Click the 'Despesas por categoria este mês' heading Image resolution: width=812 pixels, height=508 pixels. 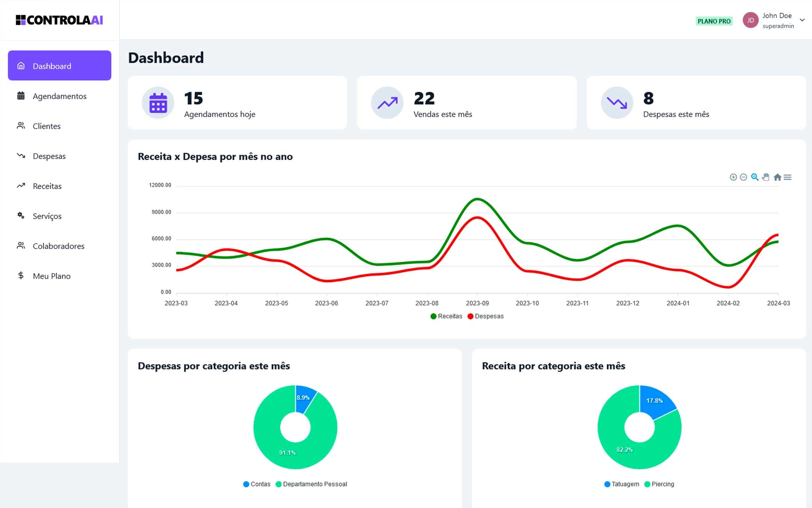pyautogui.click(x=214, y=366)
